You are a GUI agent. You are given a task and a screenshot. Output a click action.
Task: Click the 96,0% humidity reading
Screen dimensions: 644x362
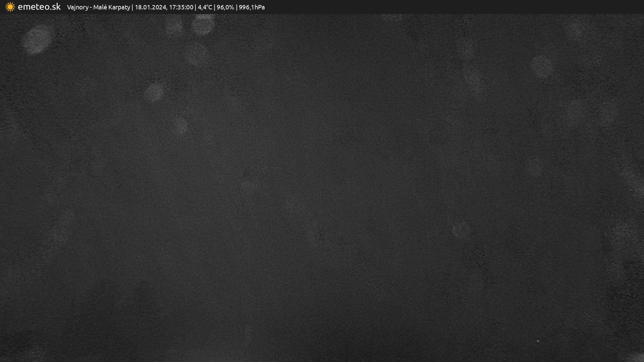point(225,7)
